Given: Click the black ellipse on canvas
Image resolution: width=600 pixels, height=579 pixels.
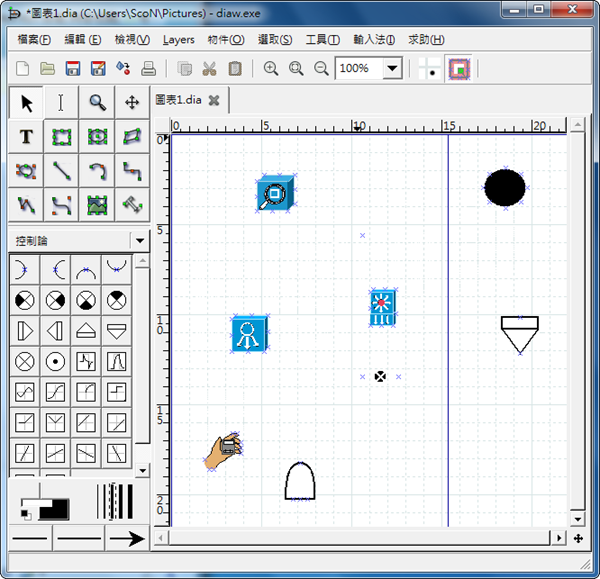Looking at the screenshot, I should point(505,187).
